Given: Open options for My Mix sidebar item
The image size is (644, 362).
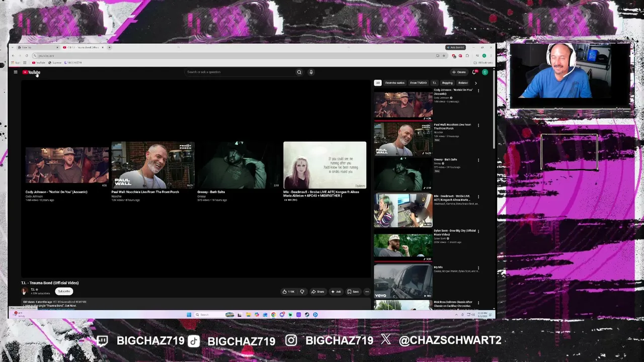Looking at the screenshot, I should [x=478, y=268].
